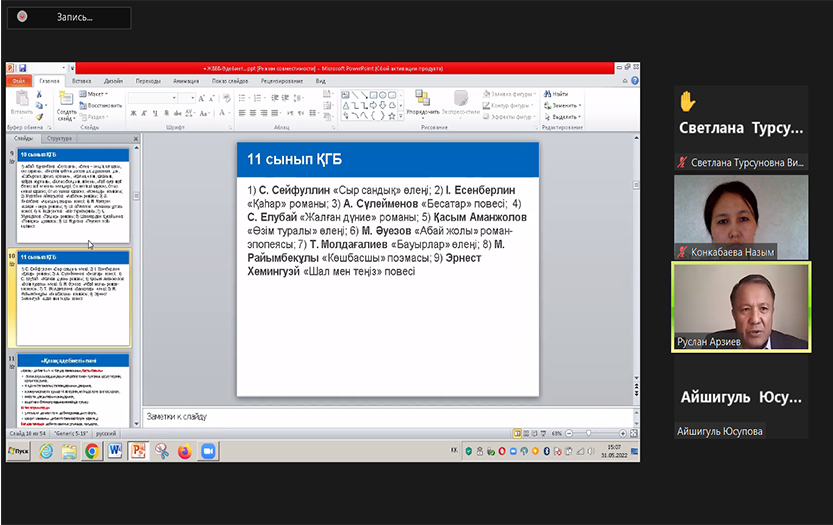
Task: Open the Анимация ribbon tab
Action: (185, 80)
